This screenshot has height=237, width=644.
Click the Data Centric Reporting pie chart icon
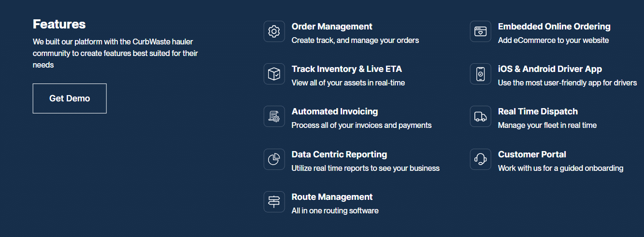click(x=274, y=159)
